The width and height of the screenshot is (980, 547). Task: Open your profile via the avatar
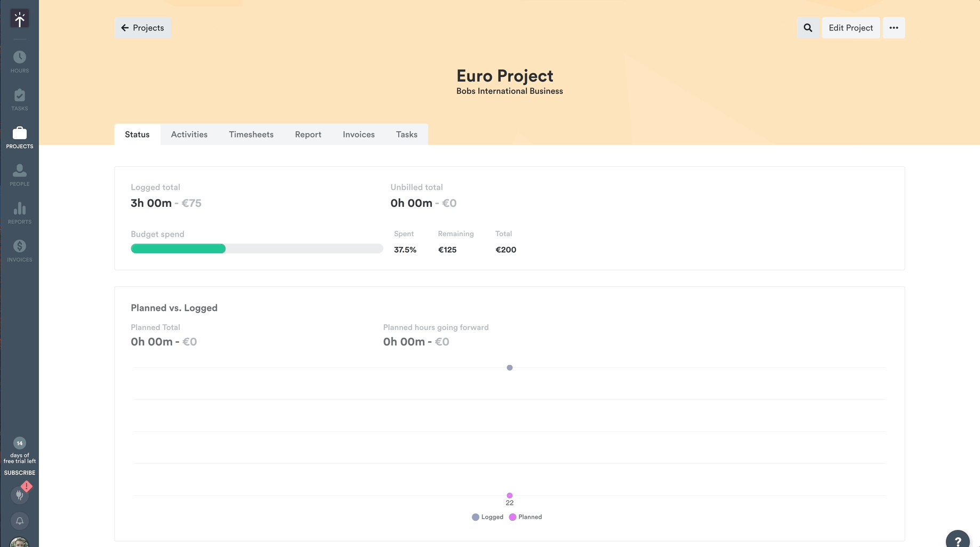click(x=20, y=543)
